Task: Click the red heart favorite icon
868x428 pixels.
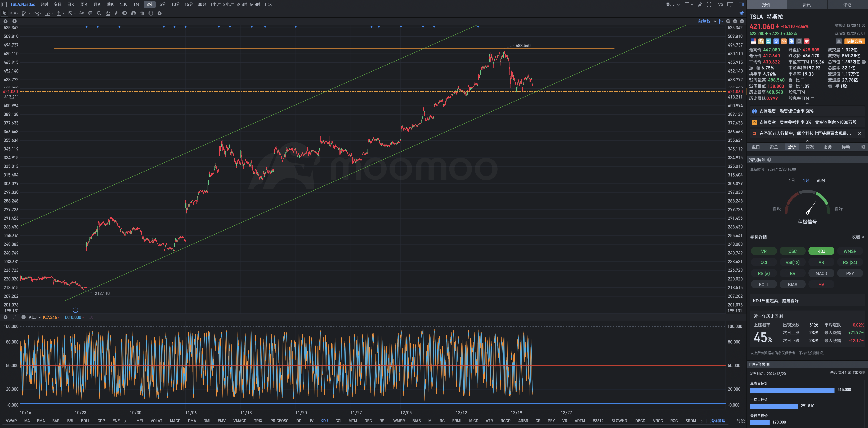Action: [x=807, y=41]
